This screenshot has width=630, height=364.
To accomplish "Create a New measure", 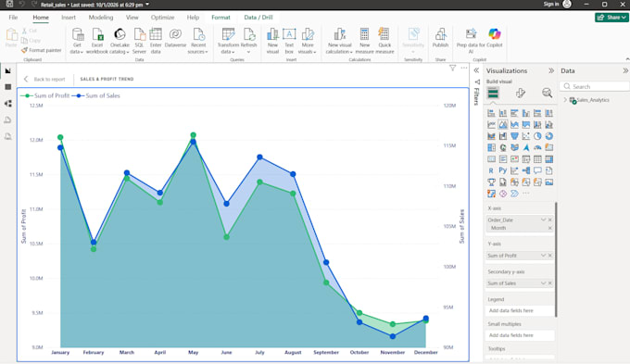I will [x=364, y=41].
